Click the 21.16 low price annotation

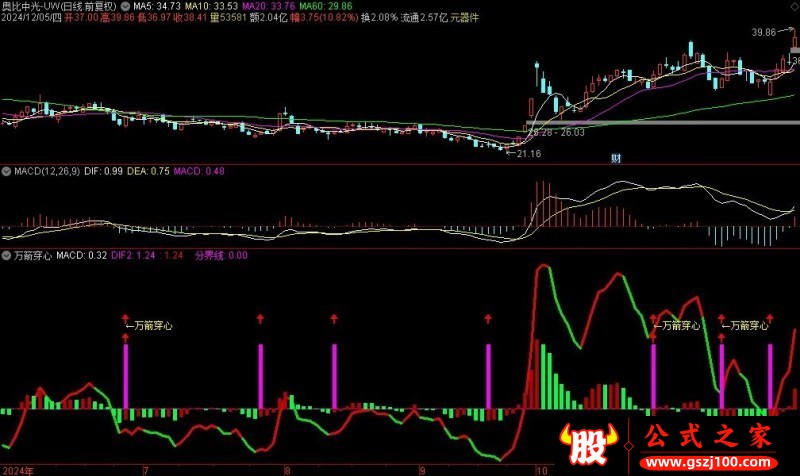point(529,154)
